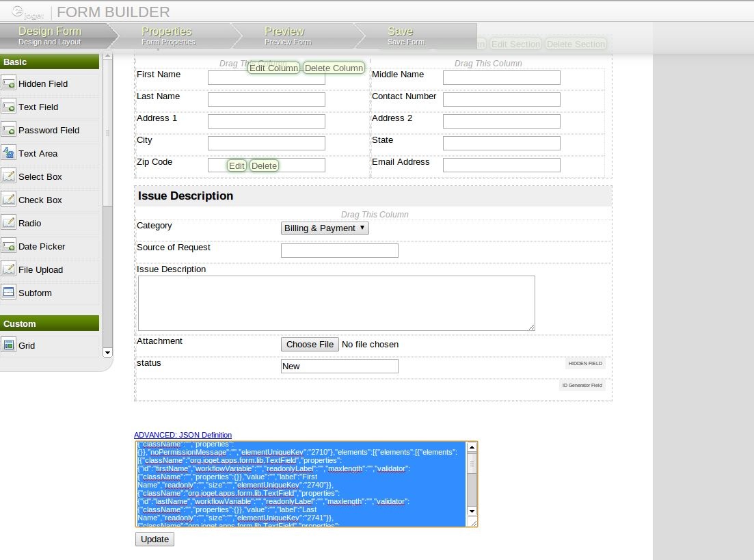The image size is (754, 560).
Task: Open the Preview Form tab
Action: coord(287,36)
